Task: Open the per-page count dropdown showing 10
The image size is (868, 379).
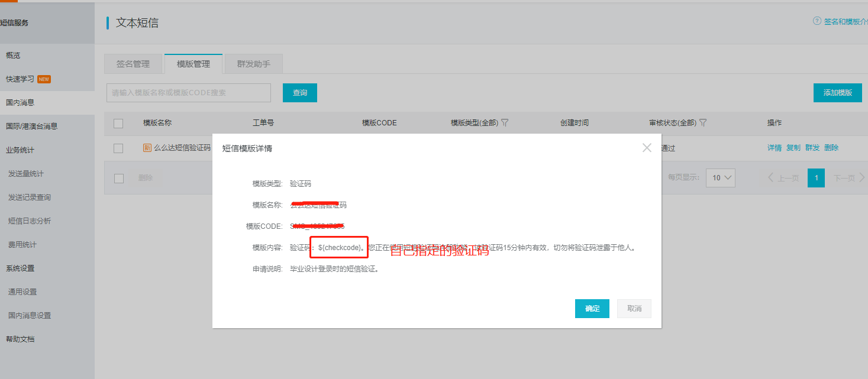Action: tap(721, 178)
